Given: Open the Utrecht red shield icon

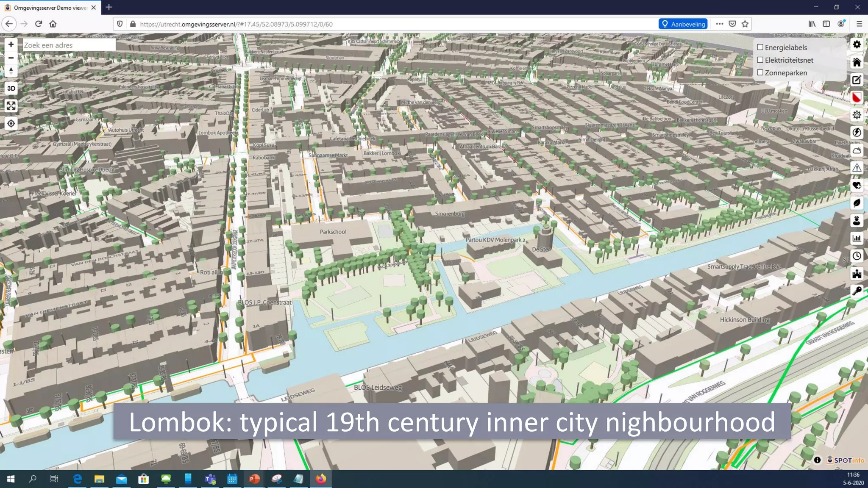Looking at the screenshot, I should click(857, 97).
